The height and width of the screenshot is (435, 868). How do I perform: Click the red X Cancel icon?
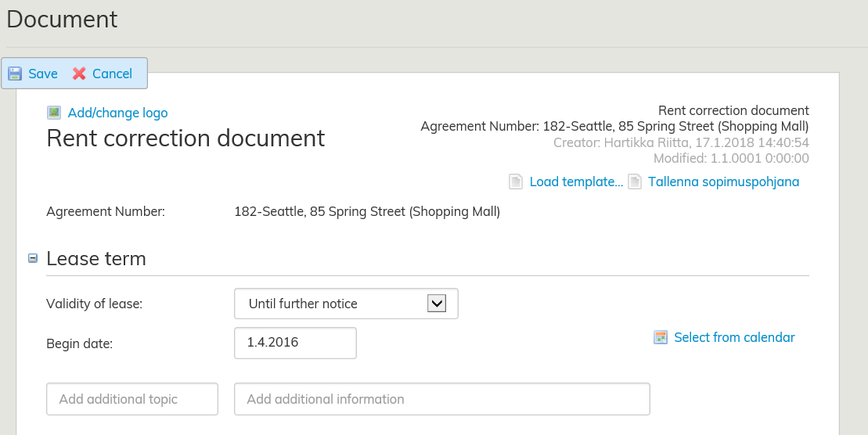(79, 74)
